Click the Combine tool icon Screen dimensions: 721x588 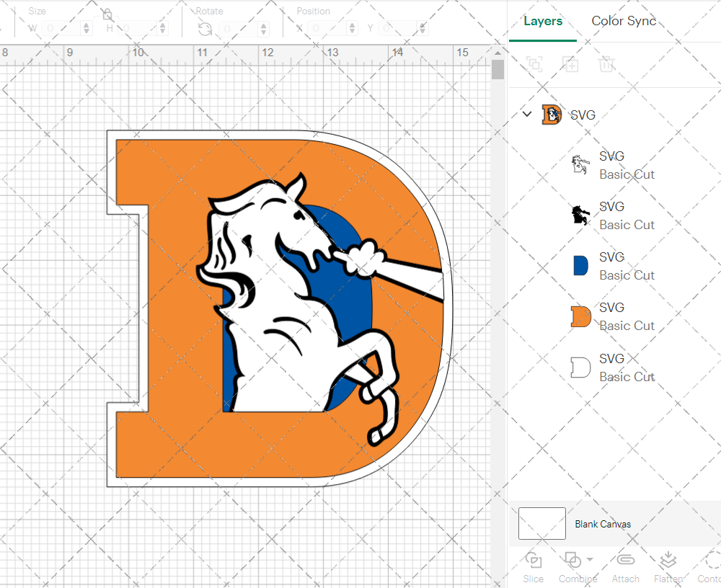tap(572, 560)
